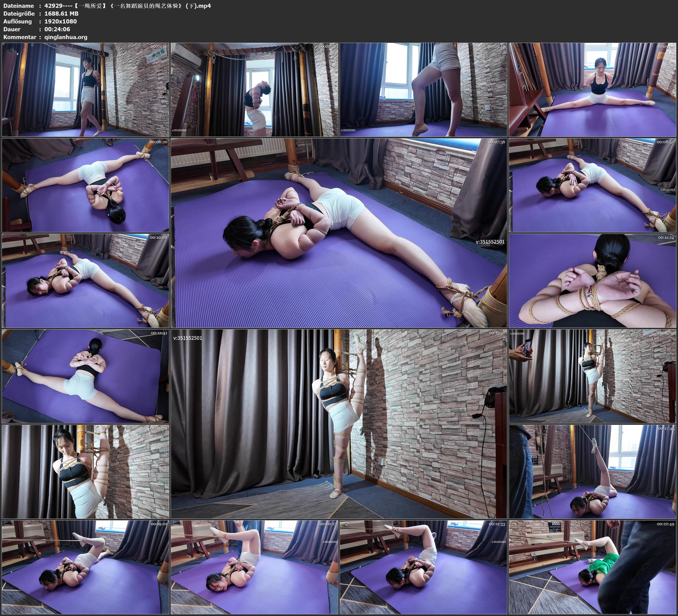The width and height of the screenshot is (678, 616).
Task: Click the thumbnail timestamped 00:20:17
Action: pyautogui.click(x=254, y=567)
